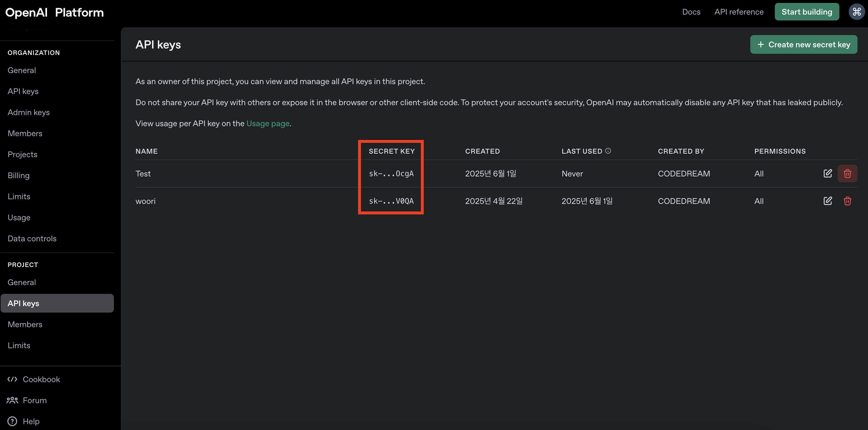Click Create new secret key button
The width and height of the screenshot is (868, 430).
click(x=803, y=44)
